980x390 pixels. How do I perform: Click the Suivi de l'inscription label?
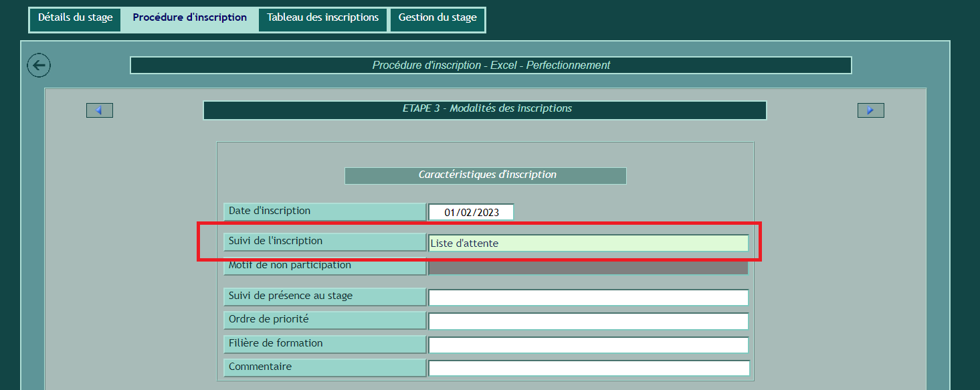tap(324, 241)
